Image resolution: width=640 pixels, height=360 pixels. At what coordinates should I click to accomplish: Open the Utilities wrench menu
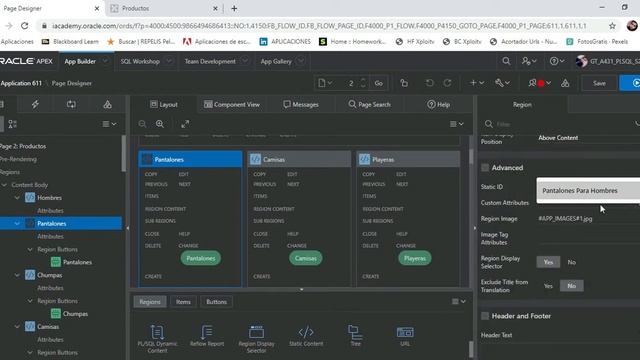502,83
